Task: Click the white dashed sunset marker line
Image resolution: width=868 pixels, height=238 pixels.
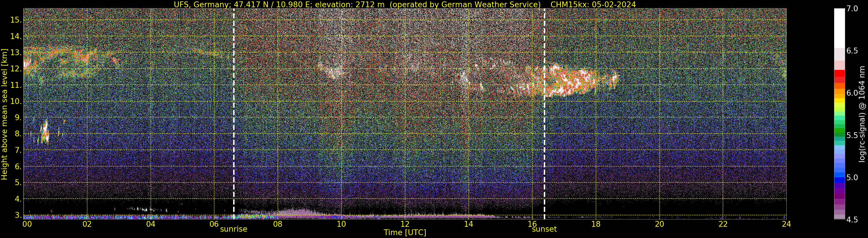Action: (545, 114)
